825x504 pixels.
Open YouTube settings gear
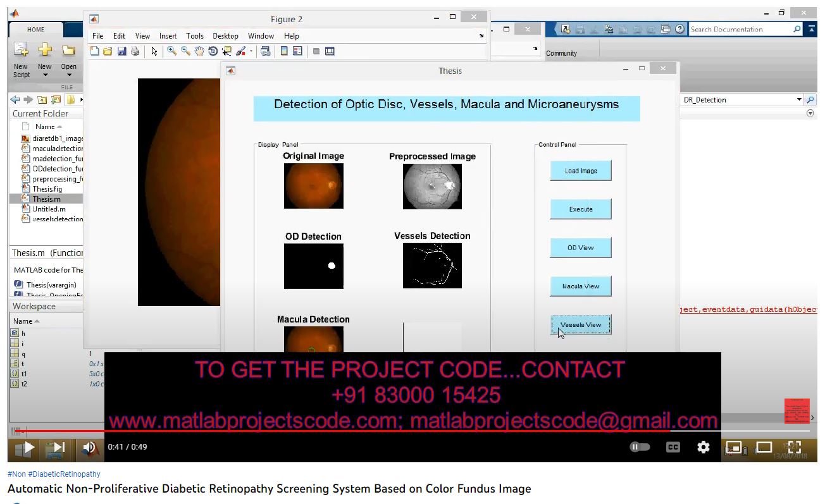coord(703,447)
